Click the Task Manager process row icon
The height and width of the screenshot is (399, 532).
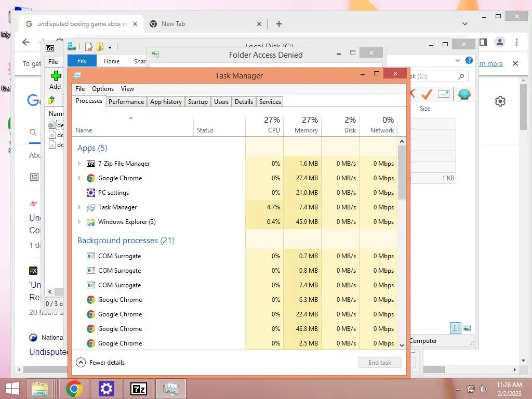(90, 207)
